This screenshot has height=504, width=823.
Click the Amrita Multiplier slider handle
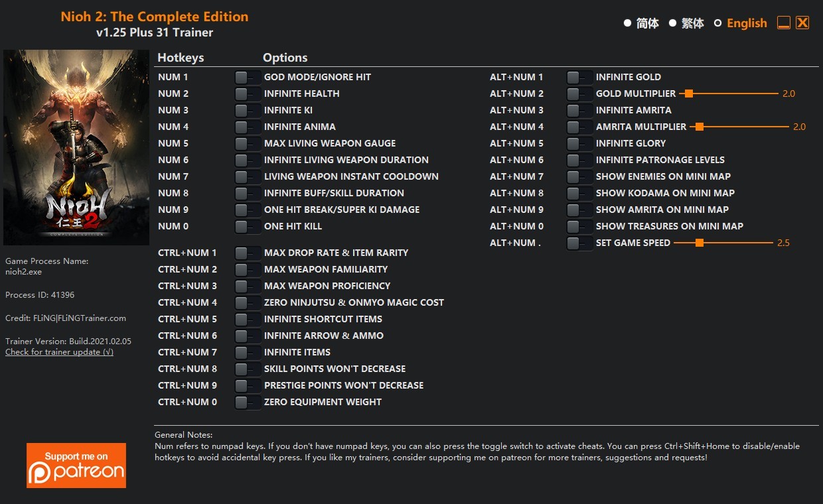click(x=700, y=127)
